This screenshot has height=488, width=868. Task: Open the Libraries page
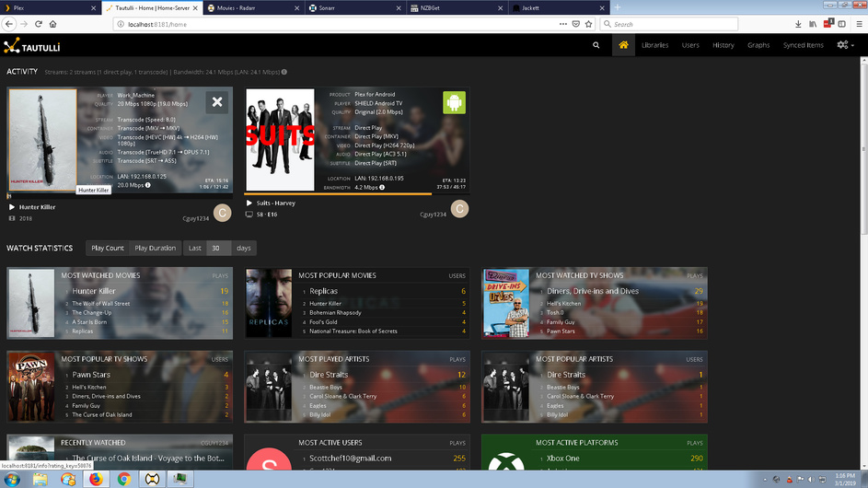click(x=654, y=45)
